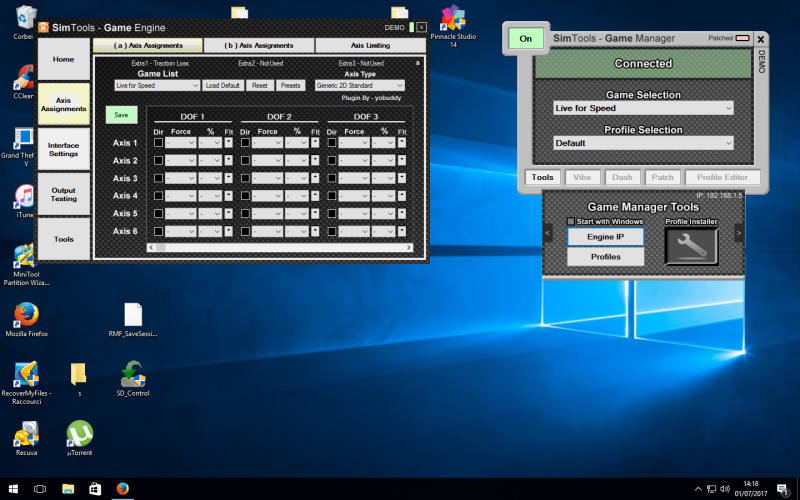Switch to the Axis Limiting tab
This screenshot has width=800, height=500.
[x=370, y=45]
